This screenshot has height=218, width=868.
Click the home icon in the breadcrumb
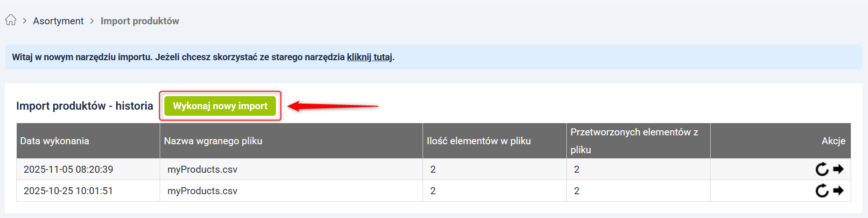coord(11,20)
